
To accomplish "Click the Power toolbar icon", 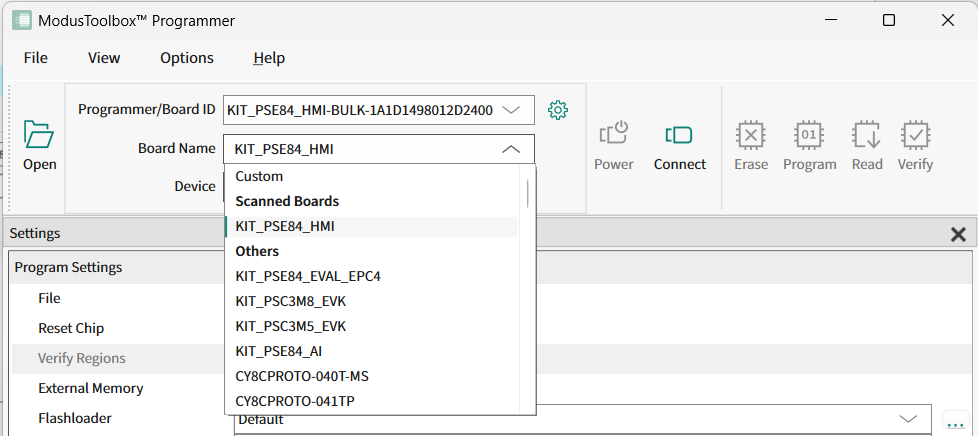I will [614, 134].
